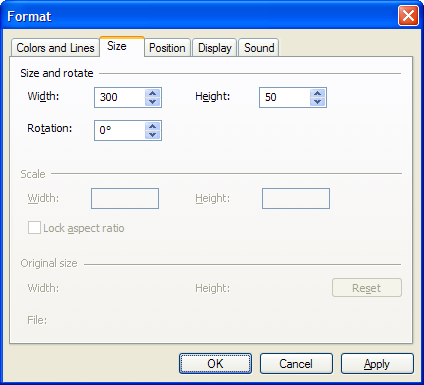This screenshot has width=424, height=385.
Task: Focus the Width field showing 300
Action: (x=120, y=97)
